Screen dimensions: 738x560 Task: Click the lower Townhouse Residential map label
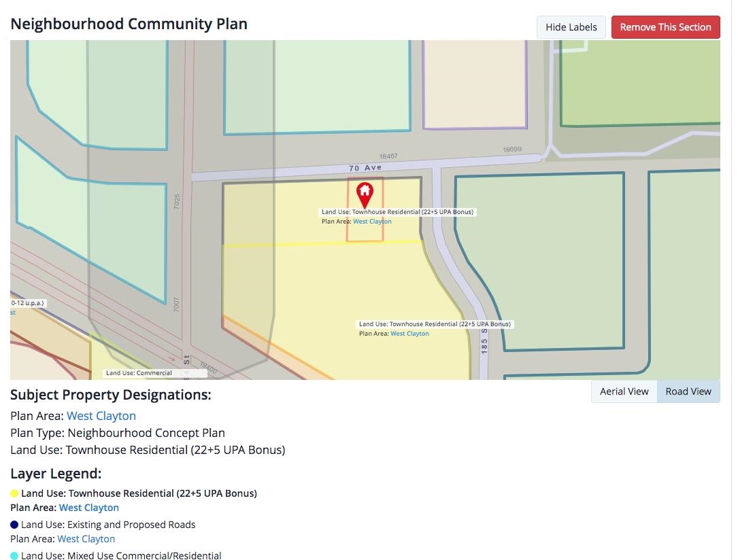tap(435, 324)
